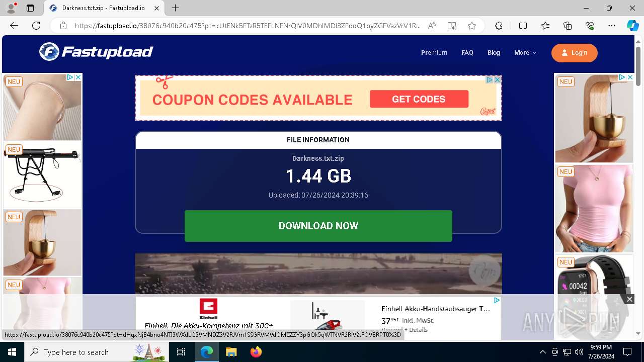Open AdChoices icon on coupon banner

[489, 79]
